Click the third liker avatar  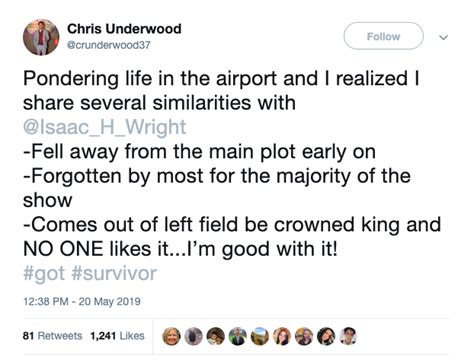[x=216, y=336]
